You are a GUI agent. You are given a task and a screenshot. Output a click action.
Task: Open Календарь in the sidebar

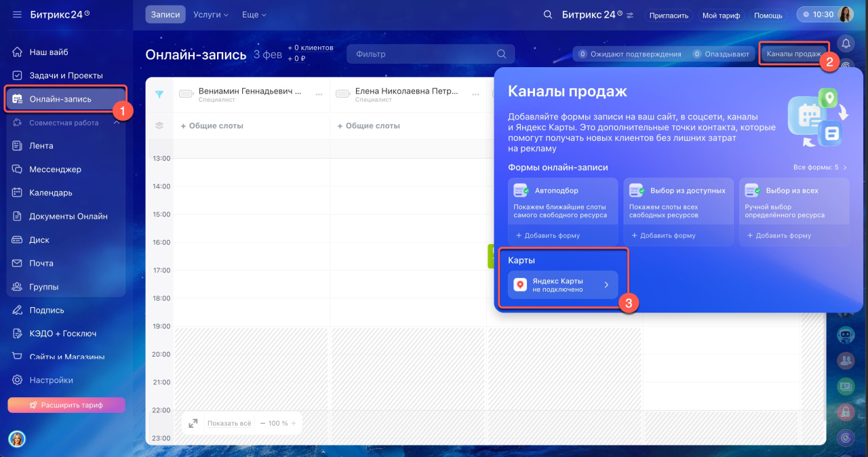[x=51, y=193]
